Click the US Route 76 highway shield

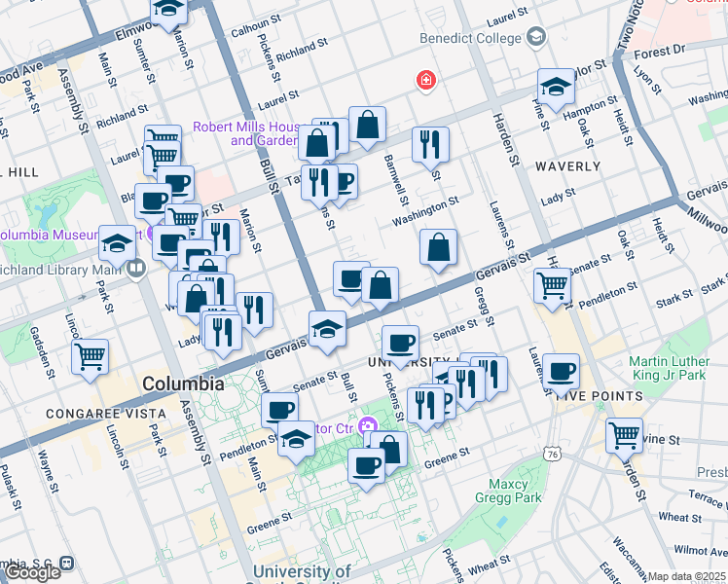coord(553,454)
